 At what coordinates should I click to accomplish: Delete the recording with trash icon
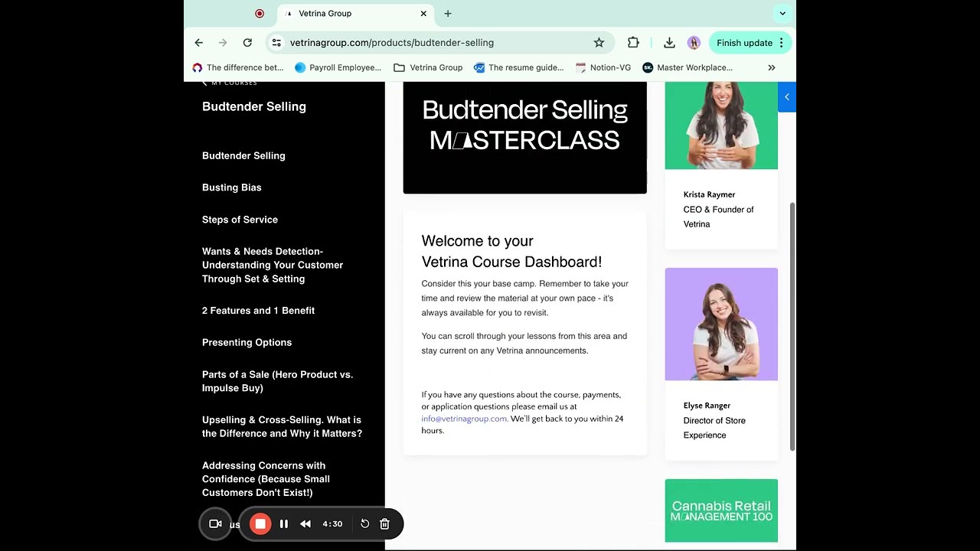[x=385, y=523]
